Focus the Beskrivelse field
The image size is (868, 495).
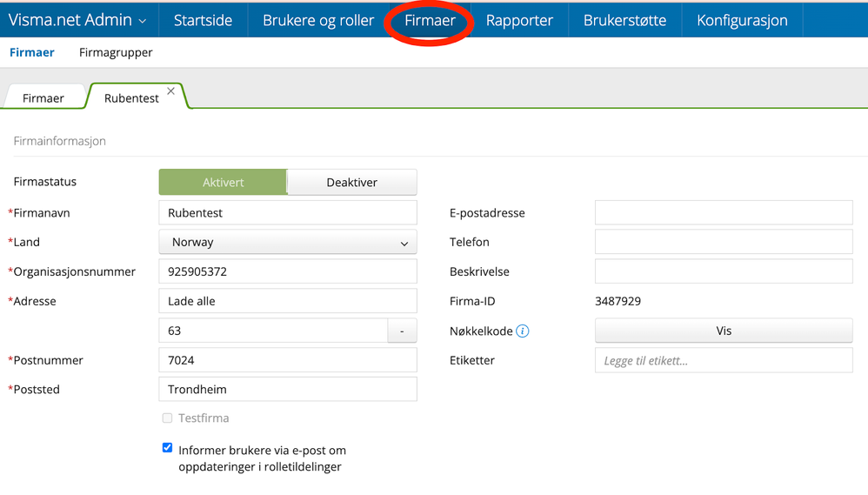coord(724,271)
